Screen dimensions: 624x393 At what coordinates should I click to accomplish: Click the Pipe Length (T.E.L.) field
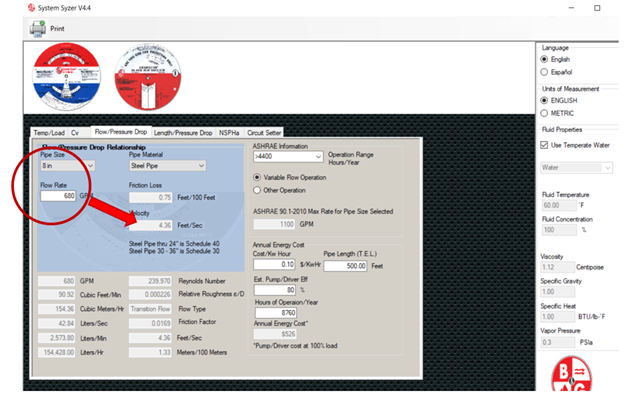(x=345, y=266)
